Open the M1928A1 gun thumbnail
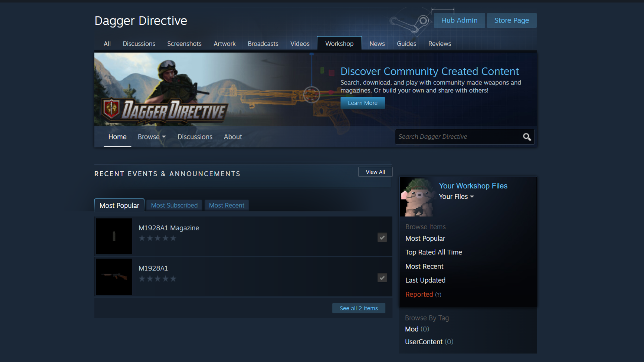Viewport: 644px width, 362px height. [x=114, y=277]
